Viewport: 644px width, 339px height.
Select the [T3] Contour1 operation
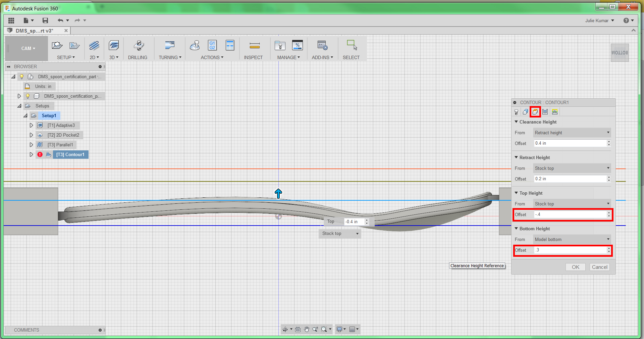tap(70, 155)
